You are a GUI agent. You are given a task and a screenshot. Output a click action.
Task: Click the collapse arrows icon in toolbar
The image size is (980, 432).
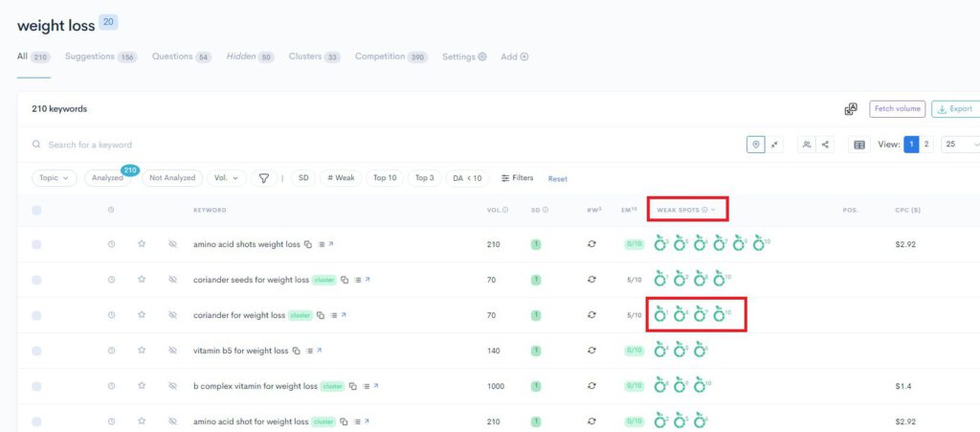(774, 145)
